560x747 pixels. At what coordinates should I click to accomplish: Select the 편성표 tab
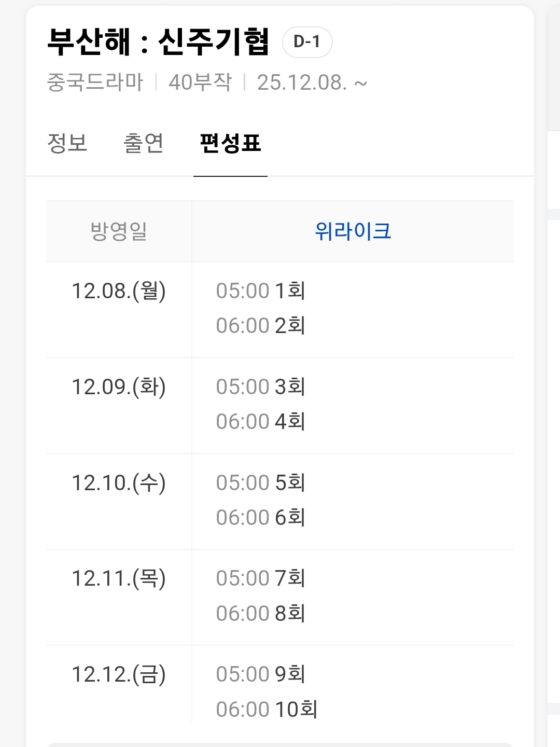point(230,143)
